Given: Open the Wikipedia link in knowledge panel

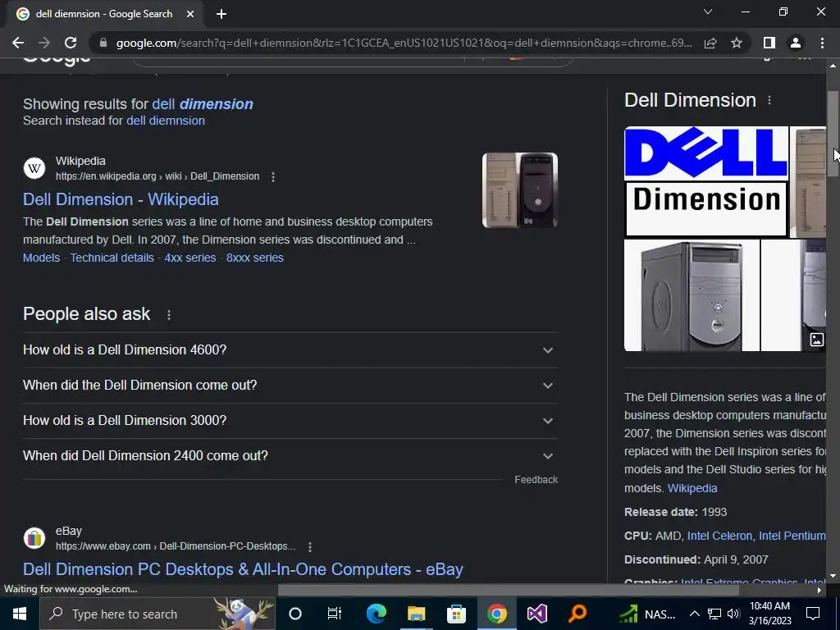Looking at the screenshot, I should [692, 488].
